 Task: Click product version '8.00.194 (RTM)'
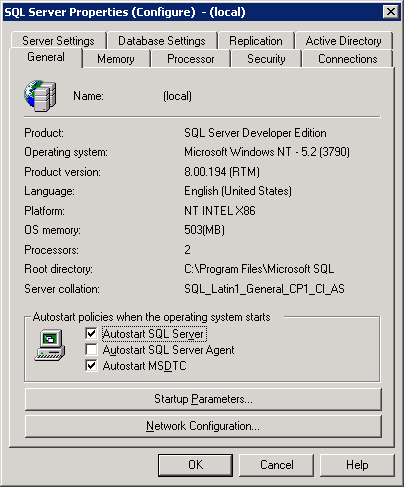coord(222,172)
